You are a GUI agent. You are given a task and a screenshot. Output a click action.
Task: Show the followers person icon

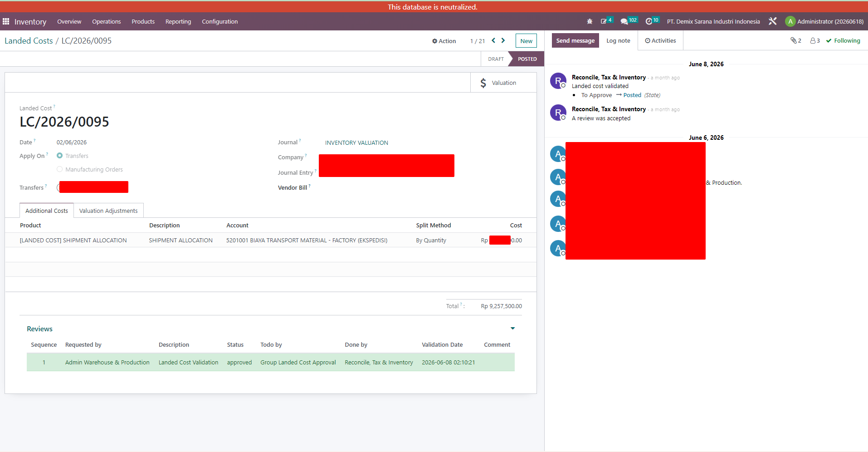(815, 40)
